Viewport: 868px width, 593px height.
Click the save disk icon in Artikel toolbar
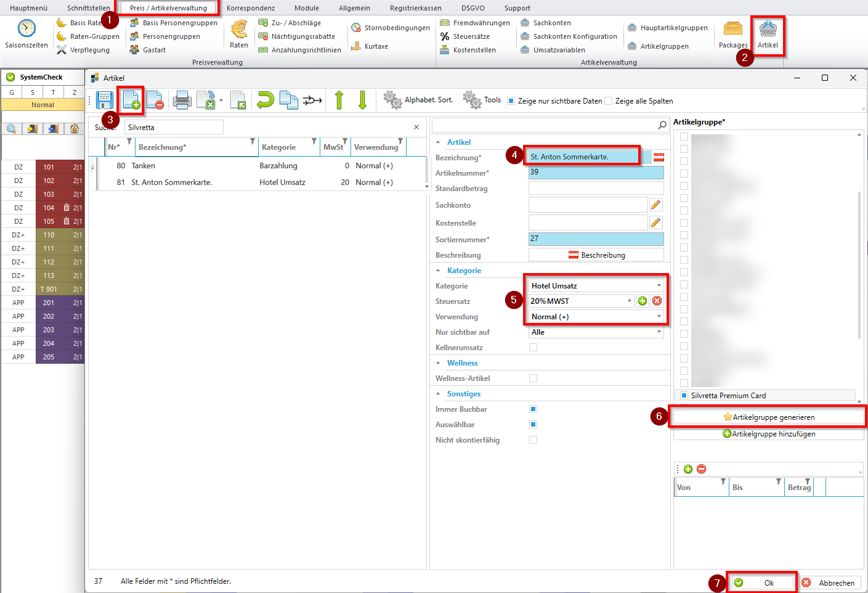(105, 100)
